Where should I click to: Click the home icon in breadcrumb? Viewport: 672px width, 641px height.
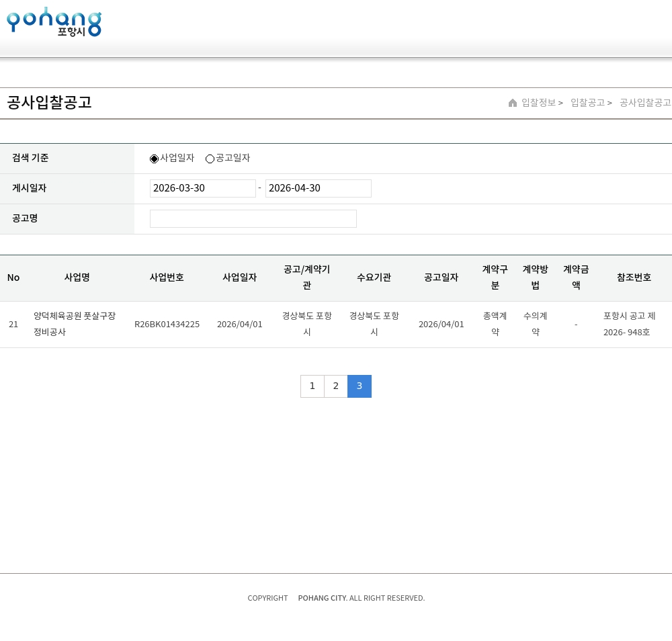(513, 103)
